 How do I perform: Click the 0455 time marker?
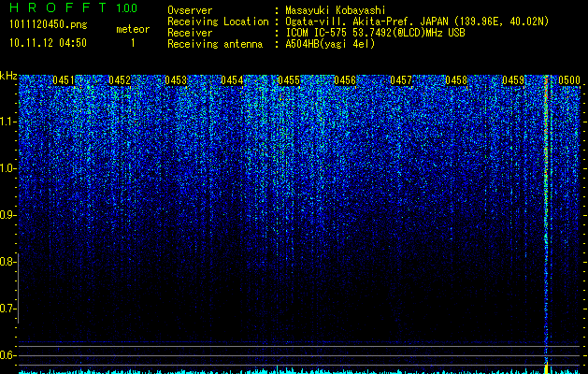[x=289, y=80]
